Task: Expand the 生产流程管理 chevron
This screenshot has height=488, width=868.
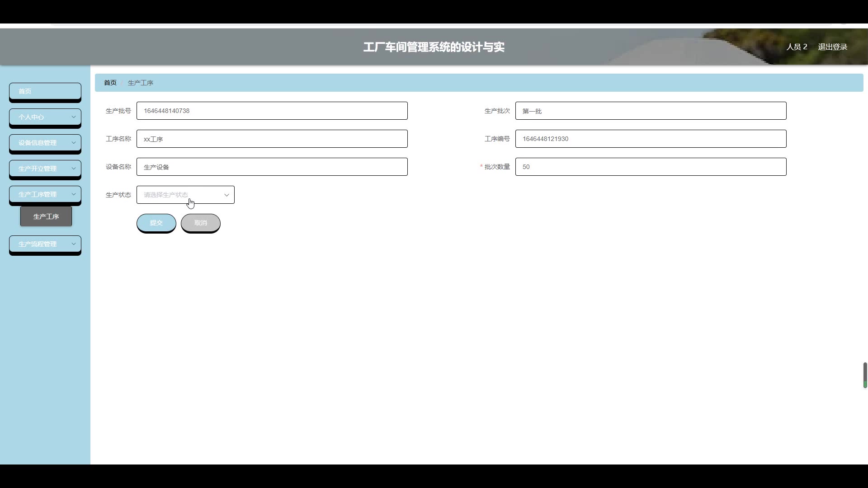Action: [73, 244]
